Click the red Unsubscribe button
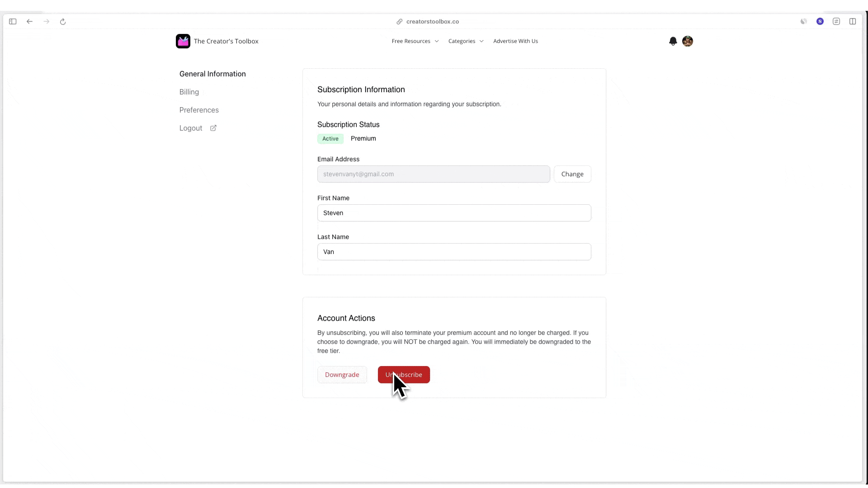Image resolution: width=868 pixels, height=488 pixels. (404, 375)
